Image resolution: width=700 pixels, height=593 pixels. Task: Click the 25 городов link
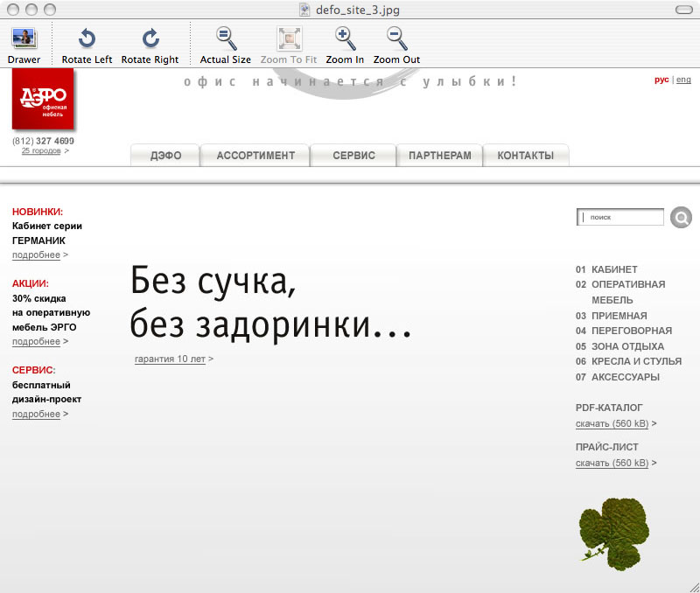click(40, 150)
